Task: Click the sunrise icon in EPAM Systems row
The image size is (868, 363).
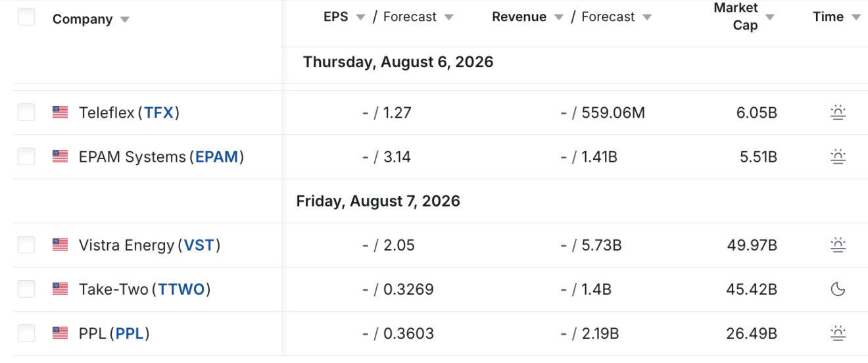Action: click(838, 157)
